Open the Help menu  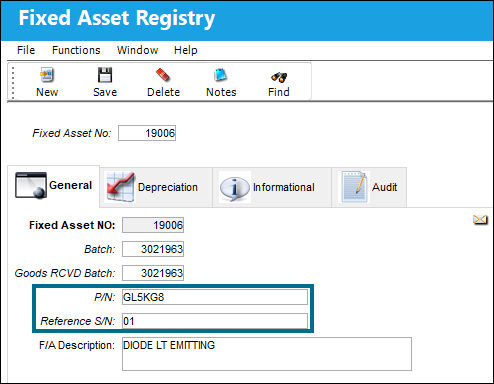(186, 50)
